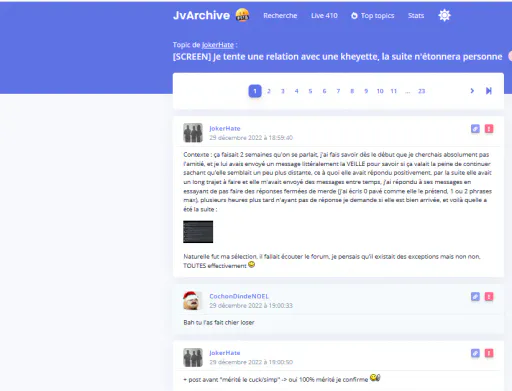Go to page 7 of the topic
The width and height of the screenshot is (512, 391).
tap(338, 91)
